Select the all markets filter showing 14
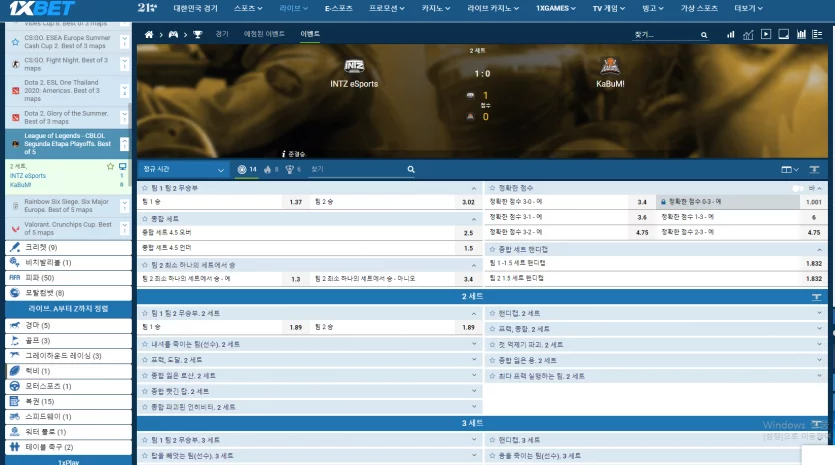The width and height of the screenshot is (835, 465). point(247,169)
